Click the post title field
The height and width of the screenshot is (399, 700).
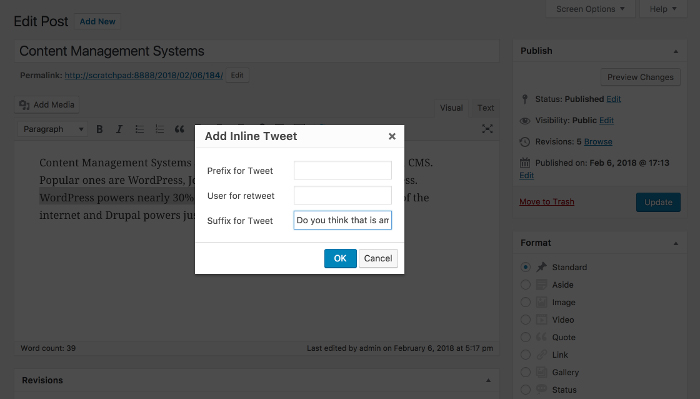257,51
